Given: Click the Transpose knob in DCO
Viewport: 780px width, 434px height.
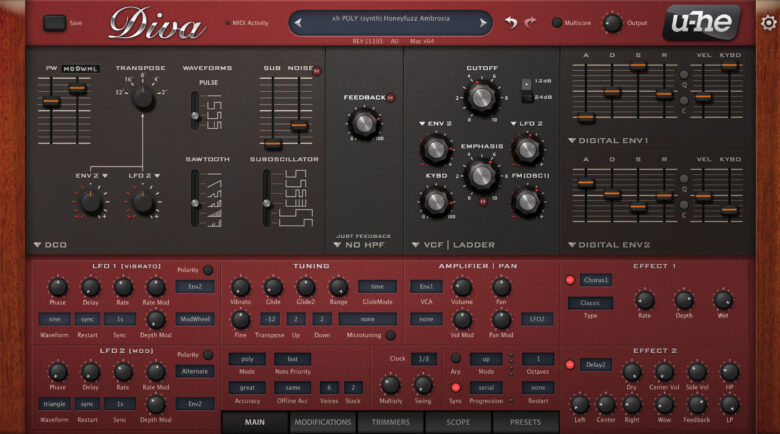Looking at the screenshot, I should (143, 98).
